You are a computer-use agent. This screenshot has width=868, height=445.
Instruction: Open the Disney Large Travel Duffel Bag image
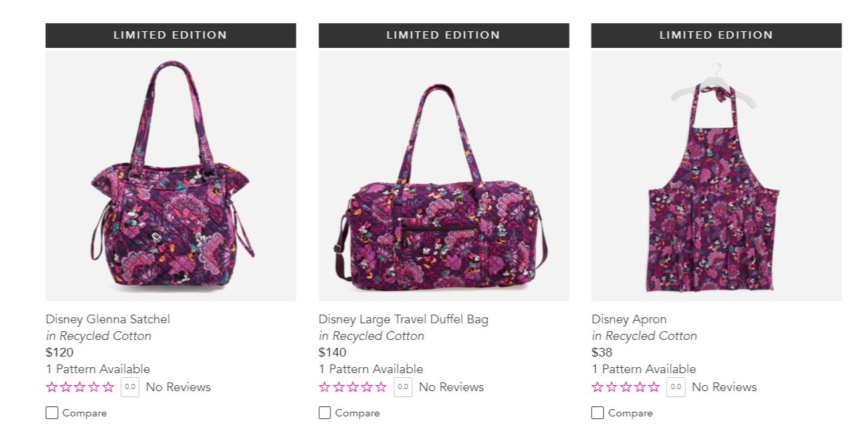(443, 176)
